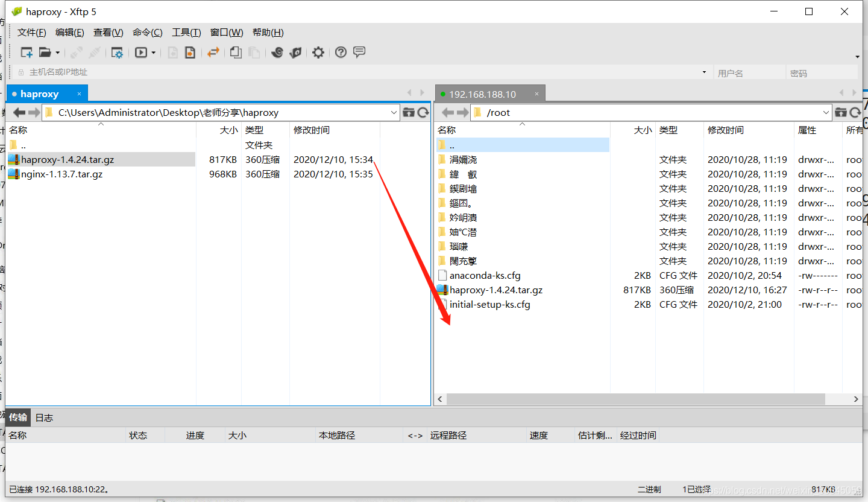Click the toolbar overflow arrow at right

click(x=858, y=57)
